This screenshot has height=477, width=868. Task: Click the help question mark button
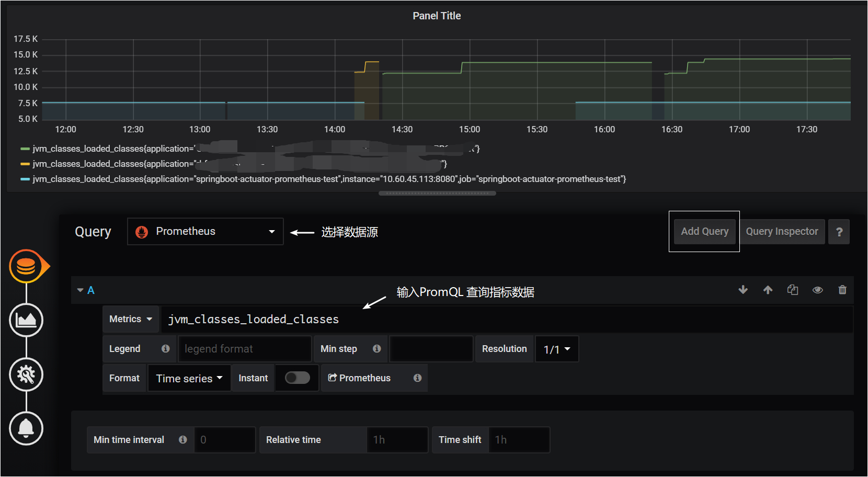839,232
